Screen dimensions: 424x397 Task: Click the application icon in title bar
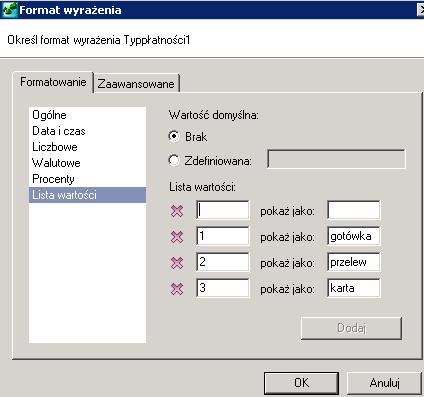coord(9,9)
